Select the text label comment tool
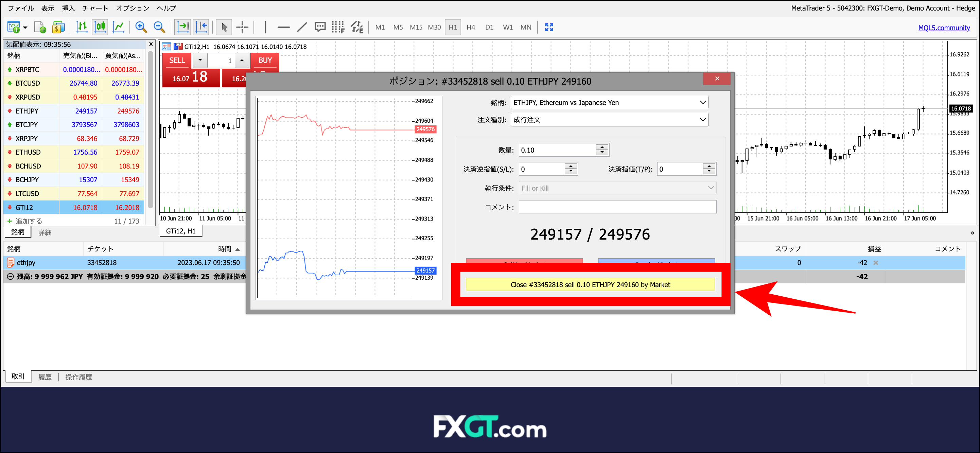 (320, 27)
